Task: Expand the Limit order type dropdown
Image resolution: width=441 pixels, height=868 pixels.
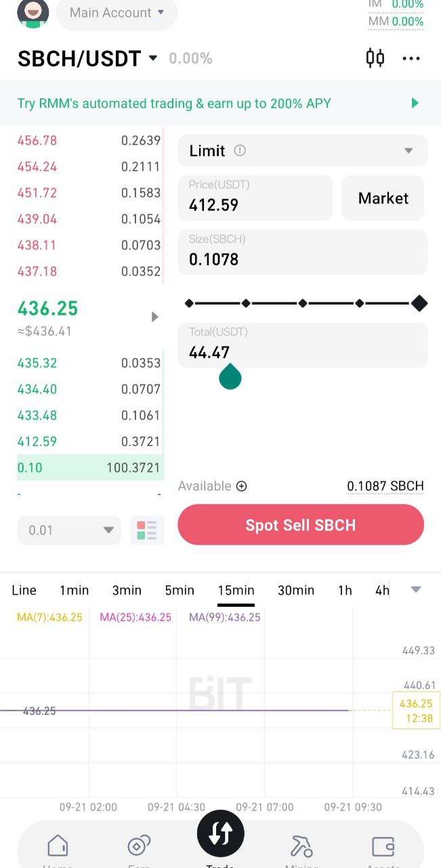Action: pyautogui.click(x=408, y=151)
